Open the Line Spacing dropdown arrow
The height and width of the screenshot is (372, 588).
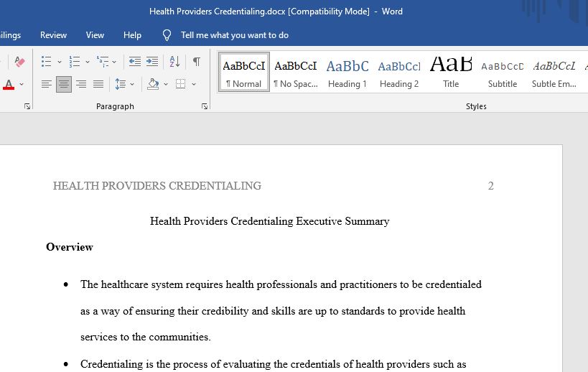[132, 84]
